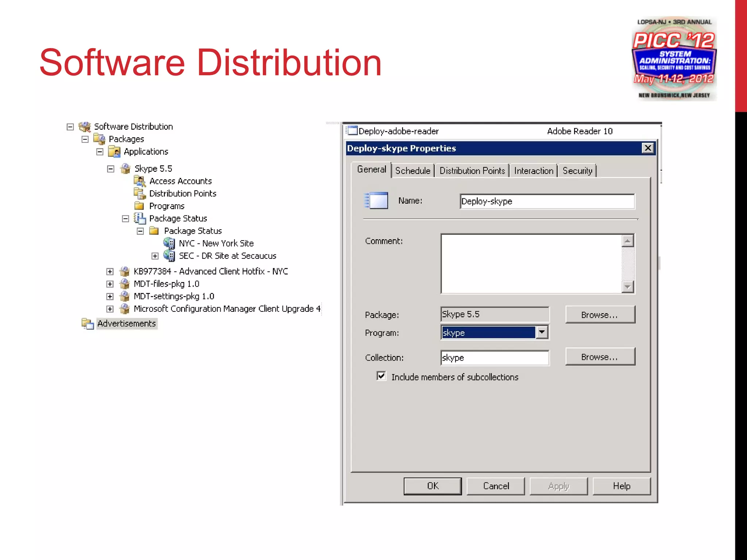Click the Packages folder icon
Viewport: 747px width, 560px height.
[99, 139]
